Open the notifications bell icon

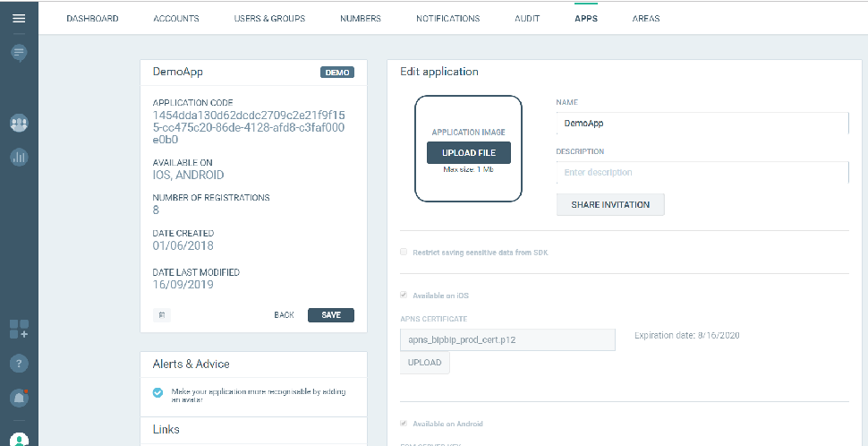19,397
